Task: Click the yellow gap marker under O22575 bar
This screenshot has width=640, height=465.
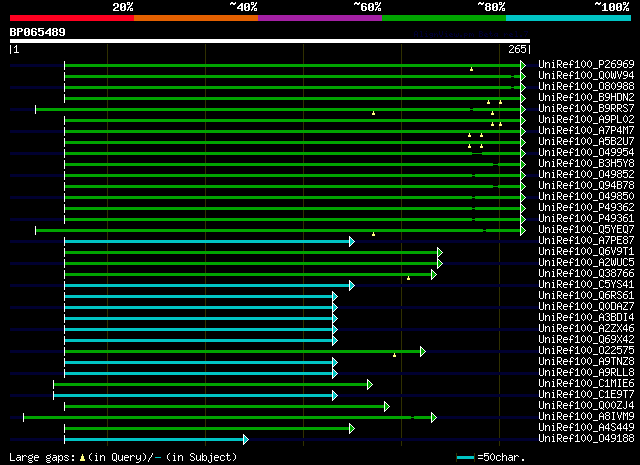Action: tap(394, 355)
